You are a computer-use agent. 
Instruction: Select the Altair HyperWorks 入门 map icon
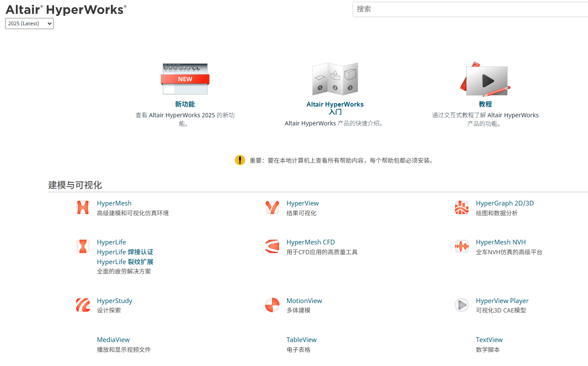point(335,79)
